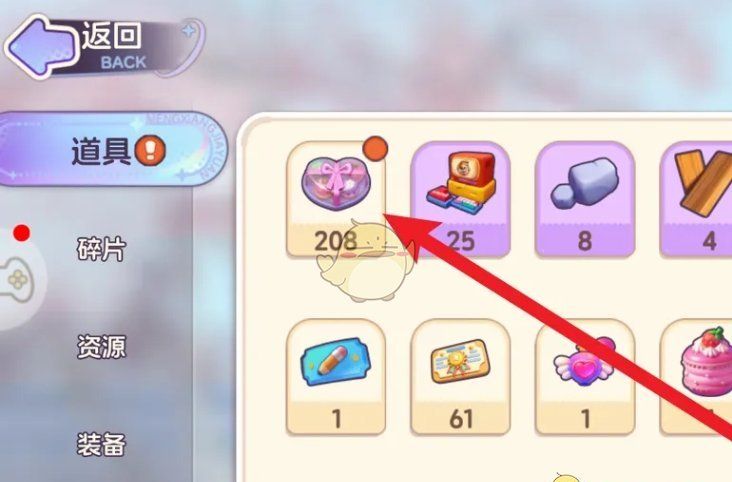The height and width of the screenshot is (482, 732).
Task: Select the wooden planks item
Action: (698, 199)
